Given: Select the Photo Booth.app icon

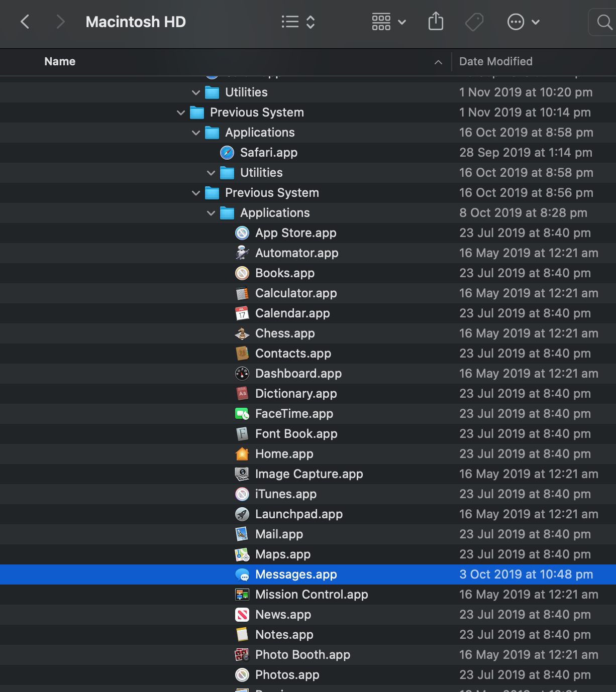Looking at the screenshot, I should (x=242, y=655).
